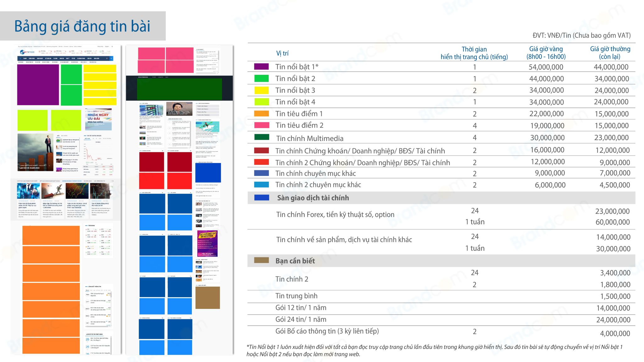Click the 'Giá giờ thường (còn lại)' header
Viewport: 644px width, 362px height.
(x=610, y=53)
